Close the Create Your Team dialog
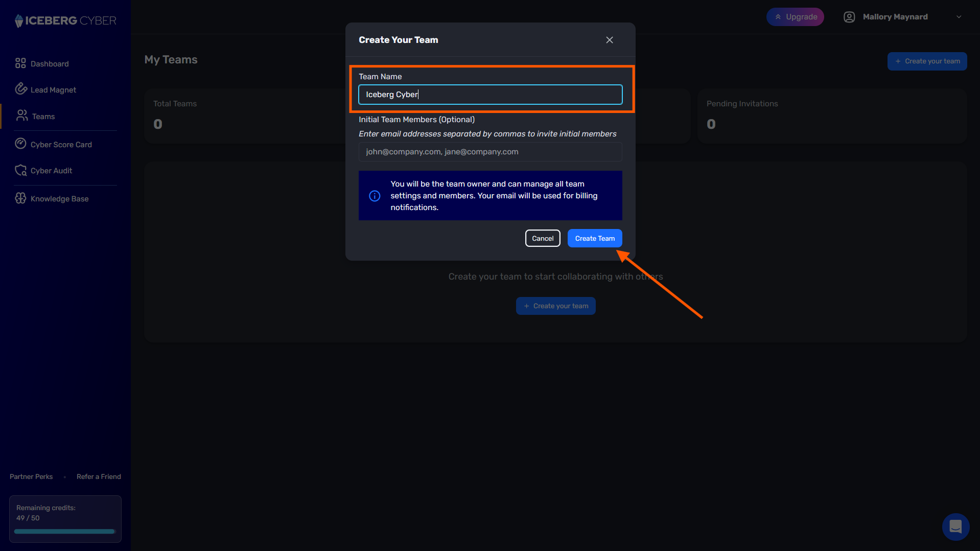The height and width of the screenshot is (551, 980). tap(610, 40)
